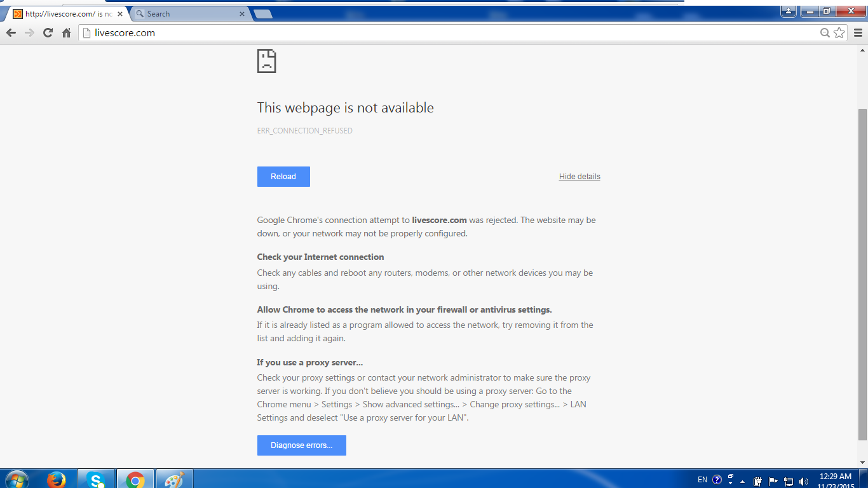Open the Chrome menu
Viewport: 868px width, 488px height.
[858, 33]
